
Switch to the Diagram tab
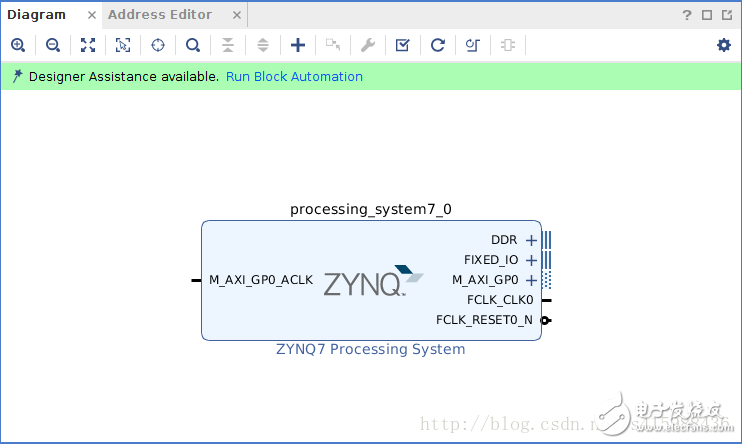point(36,15)
